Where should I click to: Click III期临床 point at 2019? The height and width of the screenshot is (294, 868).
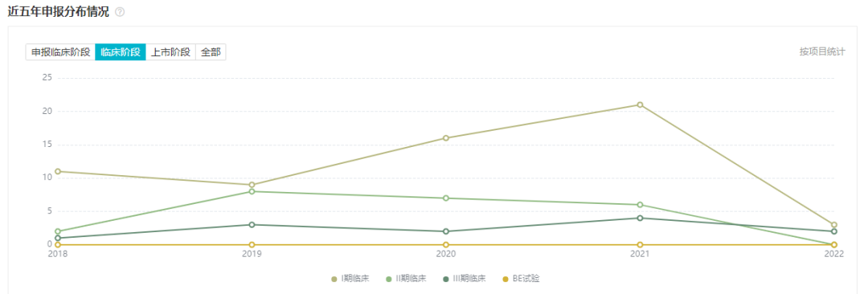click(252, 225)
